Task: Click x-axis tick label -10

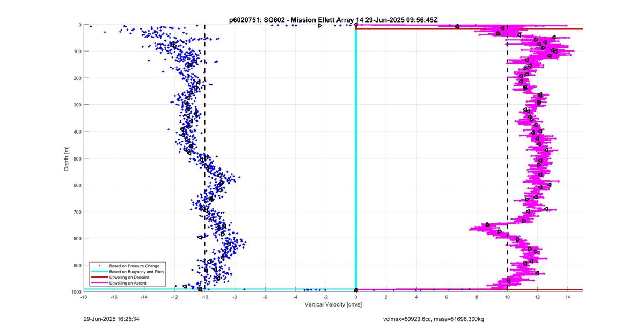Action: (x=204, y=296)
